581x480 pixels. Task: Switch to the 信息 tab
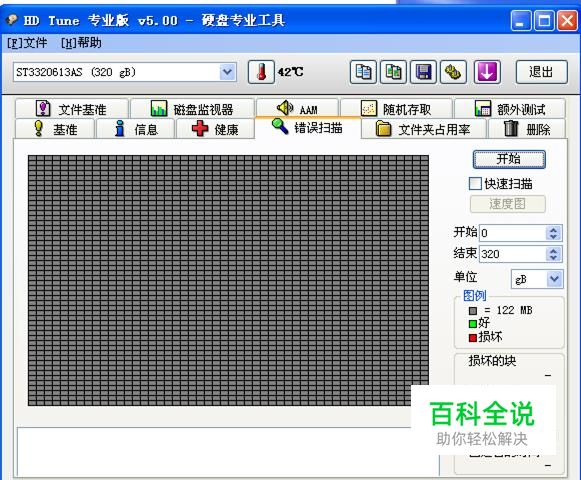click(x=136, y=129)
